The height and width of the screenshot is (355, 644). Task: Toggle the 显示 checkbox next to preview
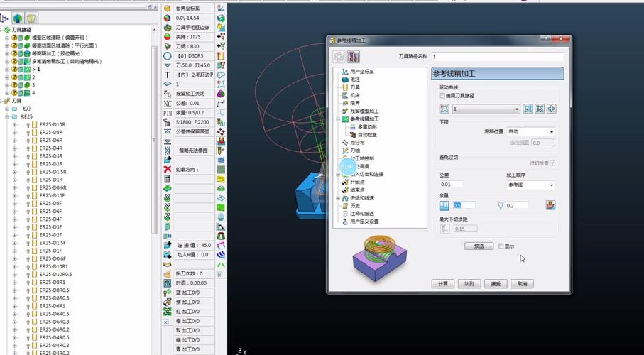pyautogui.click(x=501, y=246)
